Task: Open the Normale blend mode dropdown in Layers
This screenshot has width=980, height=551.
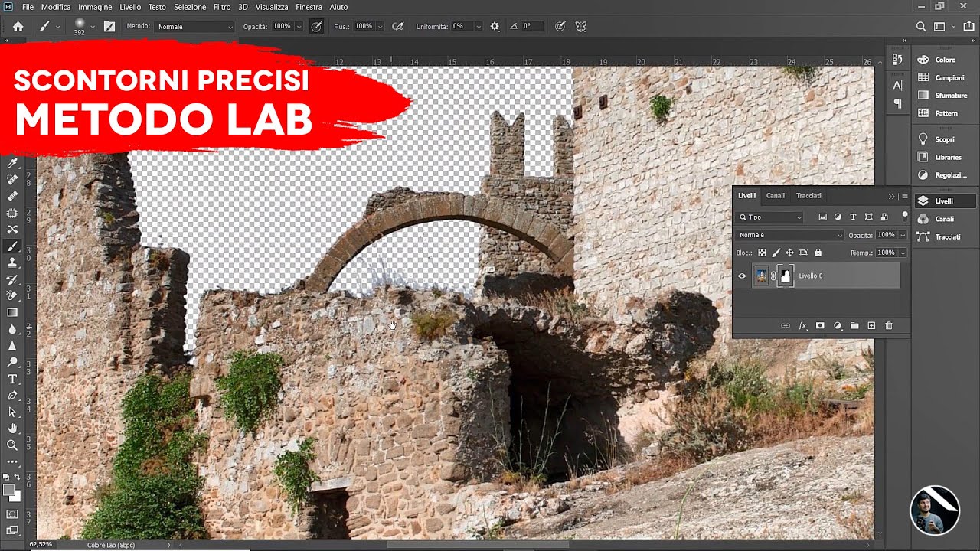Action: (x=790, y=235)
